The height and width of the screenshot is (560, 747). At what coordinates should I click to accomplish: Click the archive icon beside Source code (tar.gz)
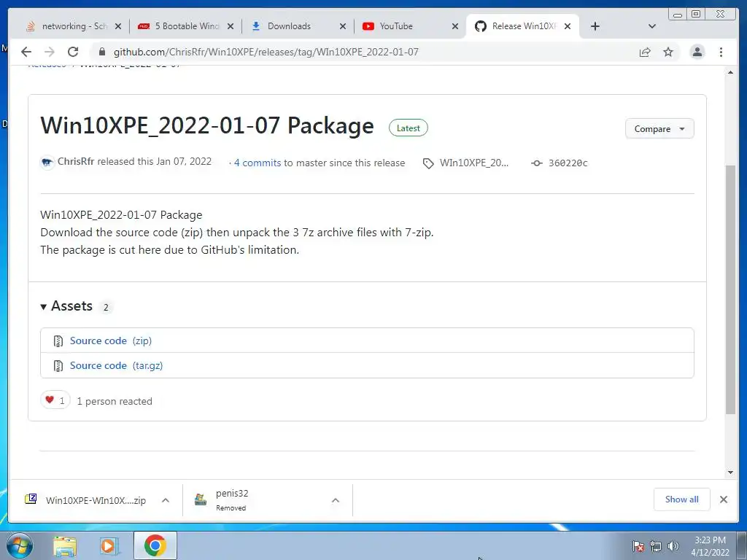point(58,366)
